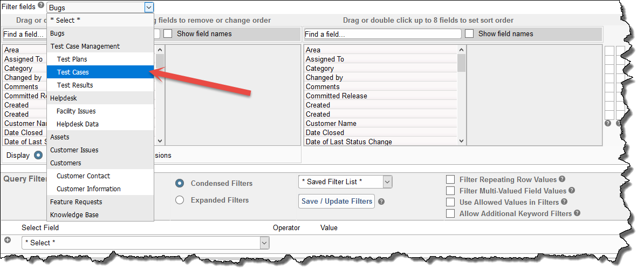Click help icon for Allow Additional Keyword Filters

coord(577,213)
